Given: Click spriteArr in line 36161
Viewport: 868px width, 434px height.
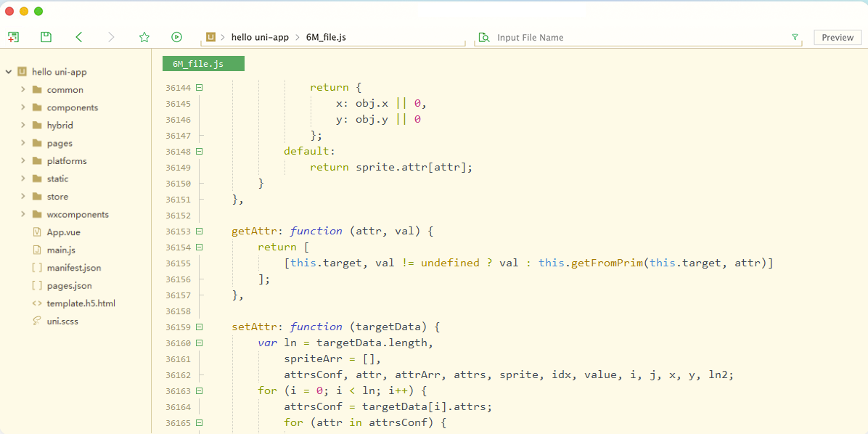Looking at the screenshot, I should [314, 359].
